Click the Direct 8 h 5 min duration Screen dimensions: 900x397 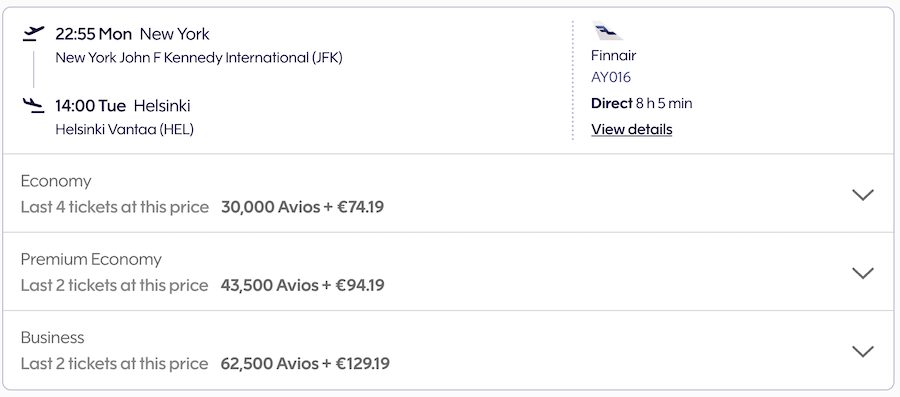[642, 104]
